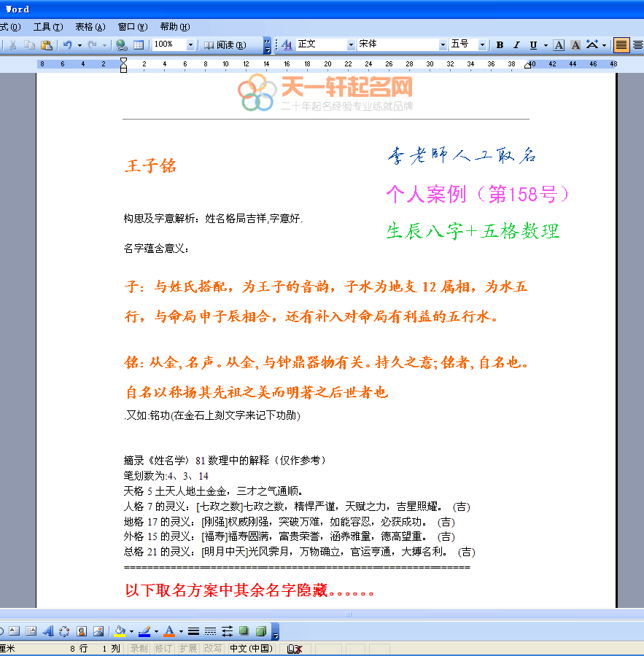Toggle Underline formatting

point(533,44)
